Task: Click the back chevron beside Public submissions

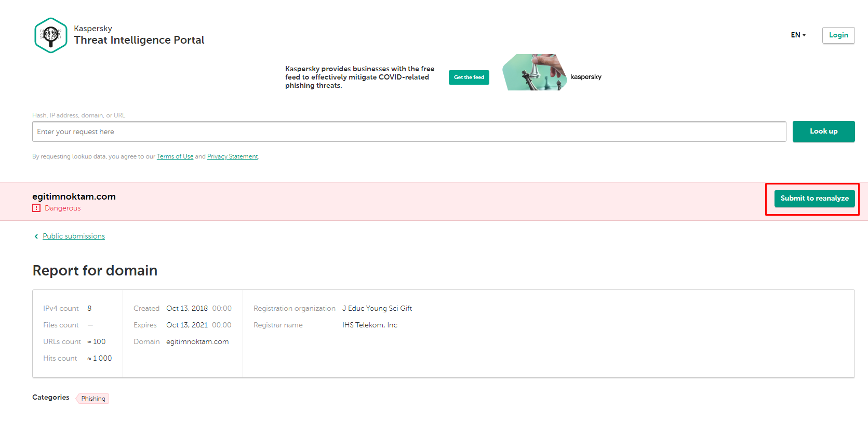Action: point(36,236)
